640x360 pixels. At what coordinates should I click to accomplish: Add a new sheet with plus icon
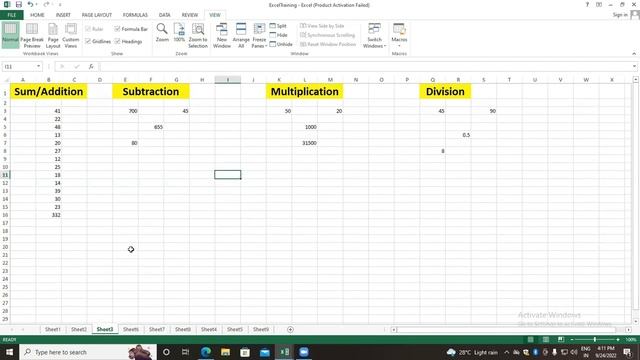click(290, 329)
